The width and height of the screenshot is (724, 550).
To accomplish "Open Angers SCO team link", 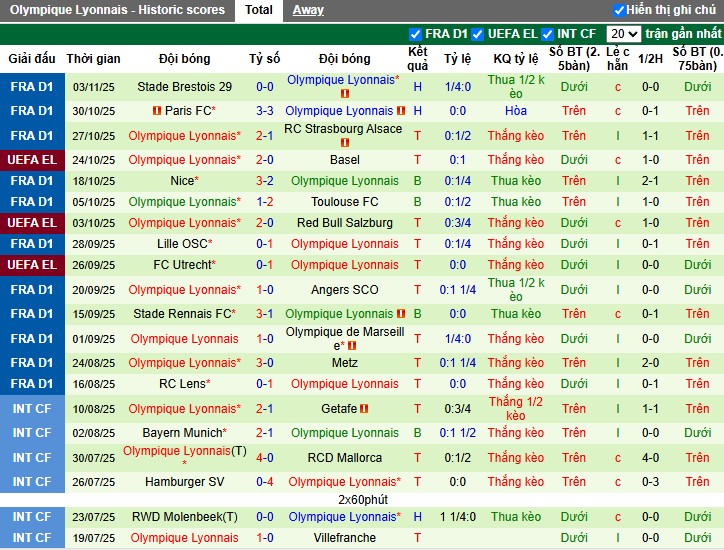I will [344, 290].
